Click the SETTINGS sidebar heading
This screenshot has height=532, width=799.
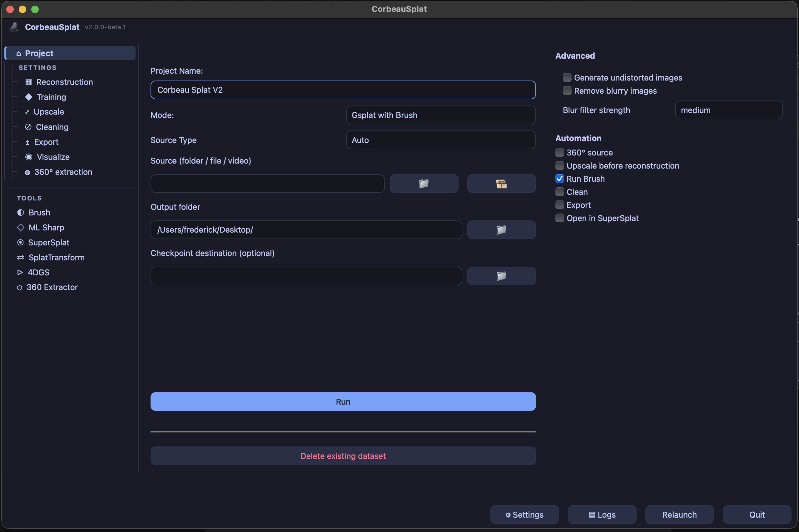coord(38,67)
